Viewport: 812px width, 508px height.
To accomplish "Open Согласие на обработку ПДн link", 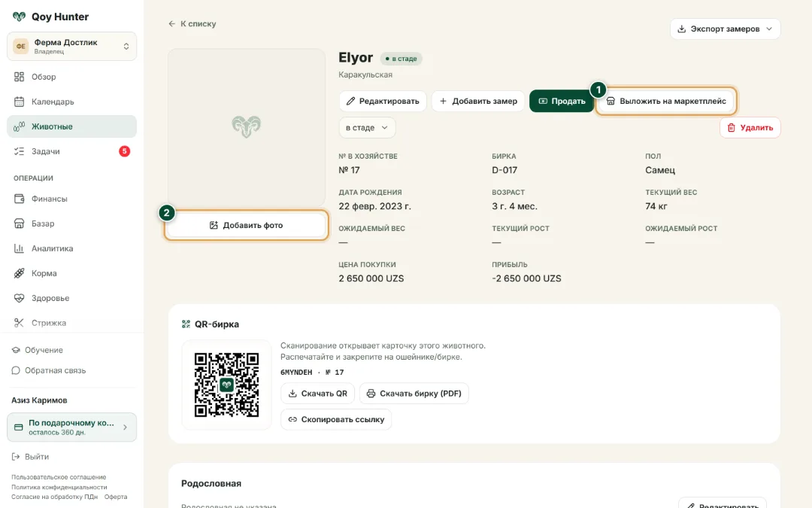I will 54,497.
